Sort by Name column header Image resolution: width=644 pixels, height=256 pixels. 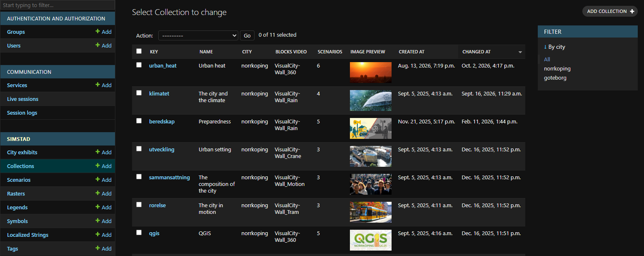pyautogui.click(x=206, y=52)
